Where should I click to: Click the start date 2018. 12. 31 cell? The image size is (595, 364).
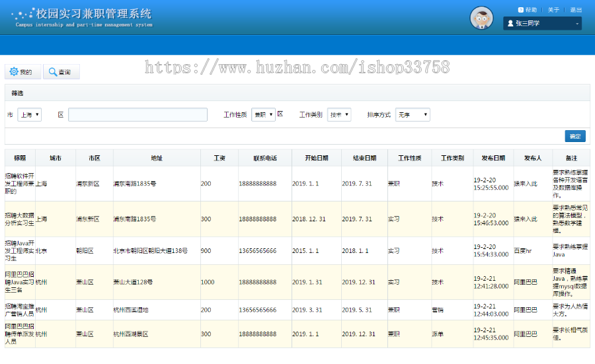[317, 219]
